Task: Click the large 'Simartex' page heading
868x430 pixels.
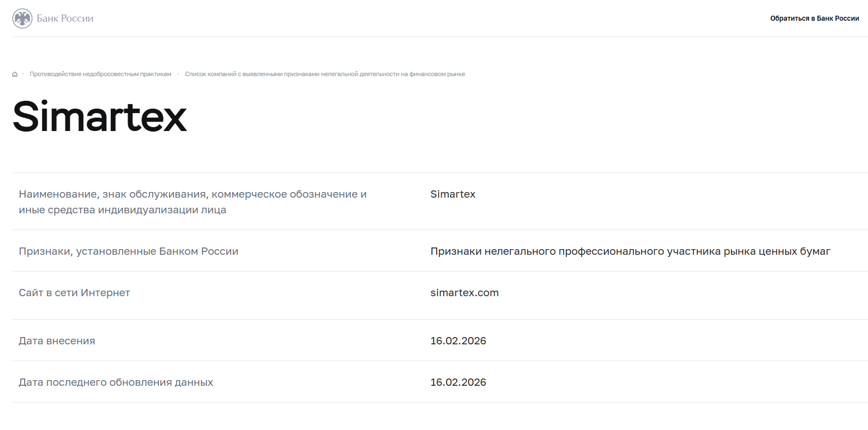Action: (x=100, y=116)
